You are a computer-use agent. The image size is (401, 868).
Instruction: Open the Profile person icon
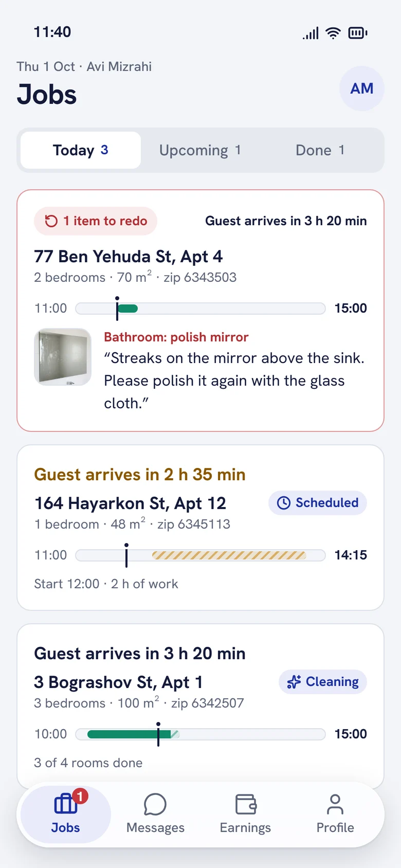coord(335,804)
